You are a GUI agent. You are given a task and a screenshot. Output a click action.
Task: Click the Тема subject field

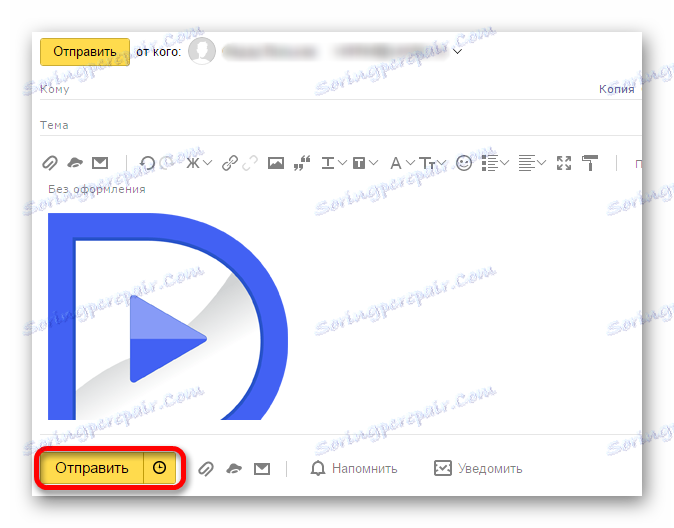[x=340, y=125]
